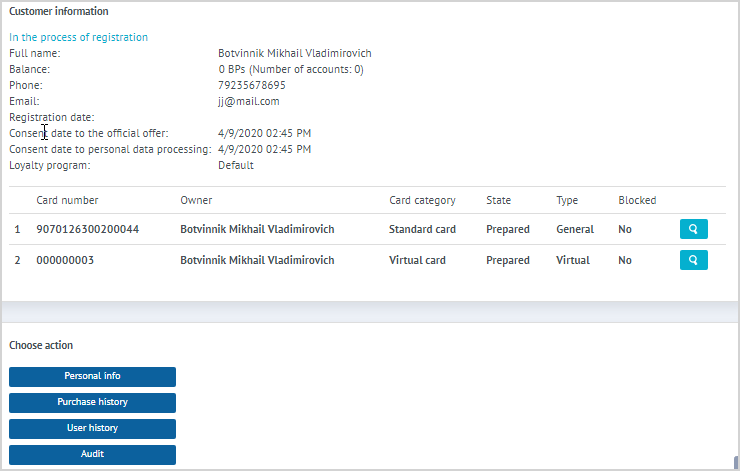This screenshot has height=471, width=740.
Task: Click the 'In the process of registration' status
Action: (78, 37)
